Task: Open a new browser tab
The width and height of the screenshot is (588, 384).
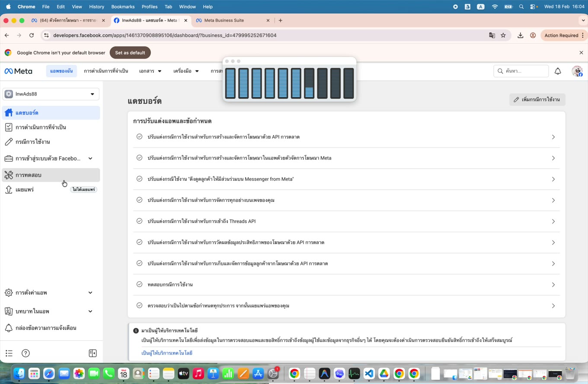Action: [281, 20]
